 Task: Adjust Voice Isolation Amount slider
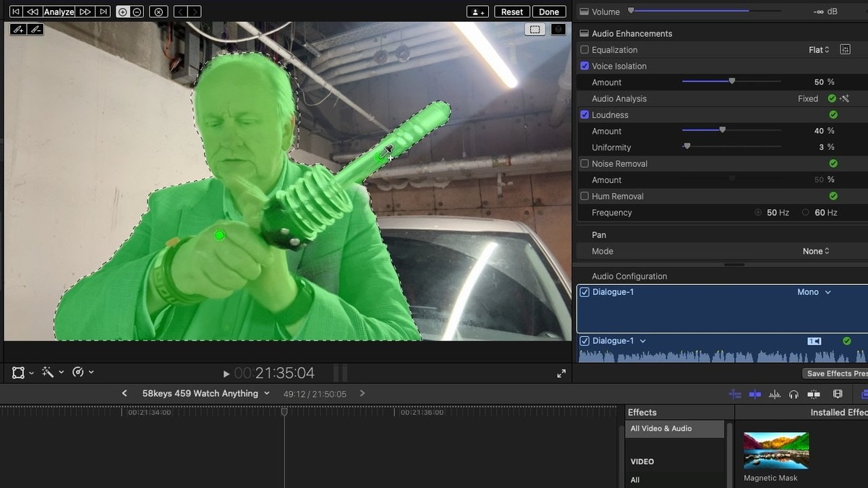731,82
